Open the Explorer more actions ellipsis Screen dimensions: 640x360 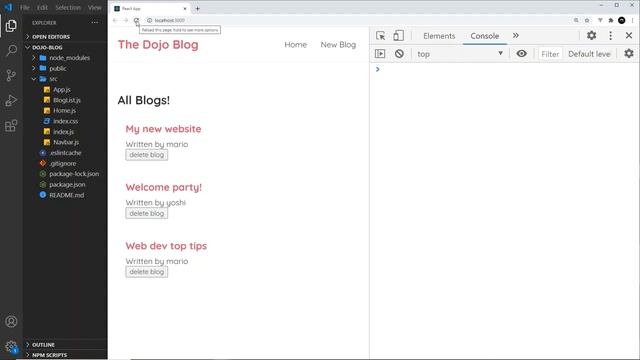tap(95, 23)
